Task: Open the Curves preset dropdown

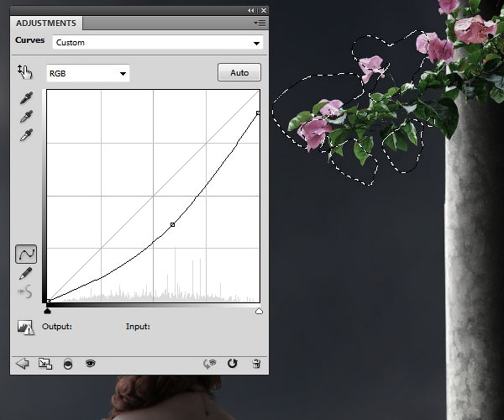Action: click(x=158, y=42)
